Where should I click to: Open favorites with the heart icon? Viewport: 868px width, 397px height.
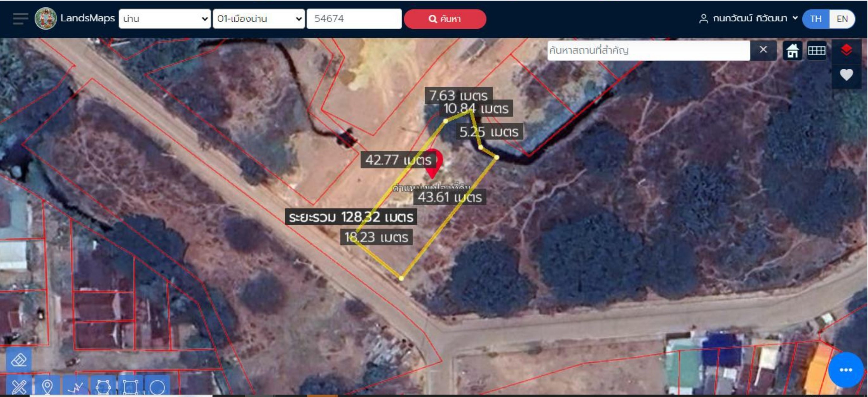(x=846, y=75)
